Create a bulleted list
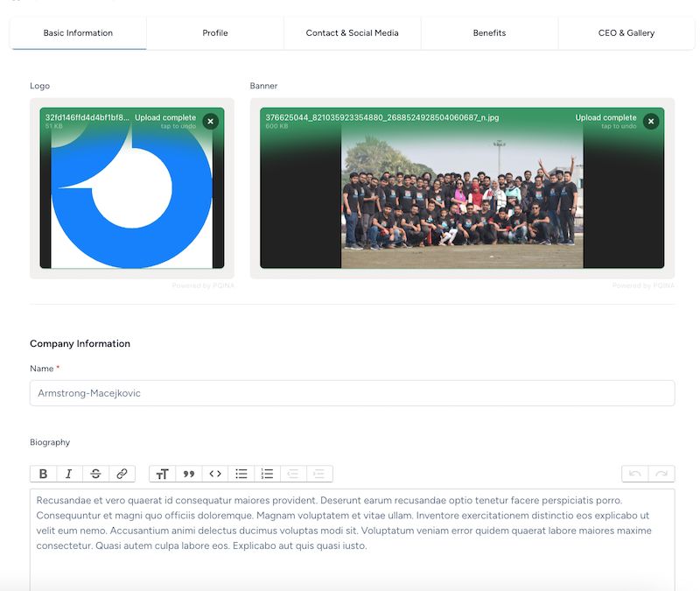The width and height of the screenshot is (700, 591). point(241,474)
